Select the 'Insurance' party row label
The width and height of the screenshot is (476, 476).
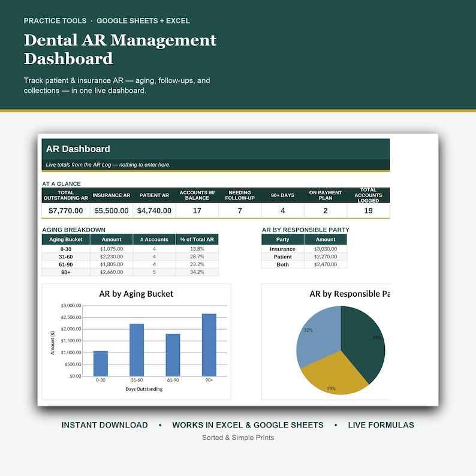282,249
